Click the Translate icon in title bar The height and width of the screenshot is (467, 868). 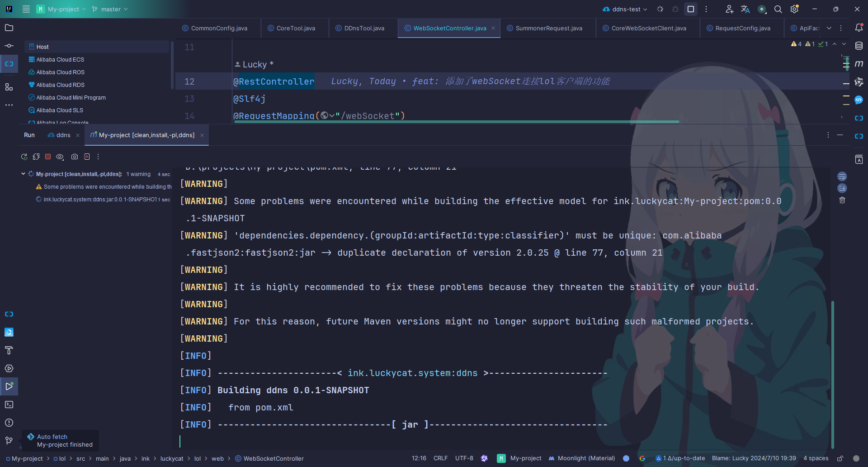tap(745, 9)
